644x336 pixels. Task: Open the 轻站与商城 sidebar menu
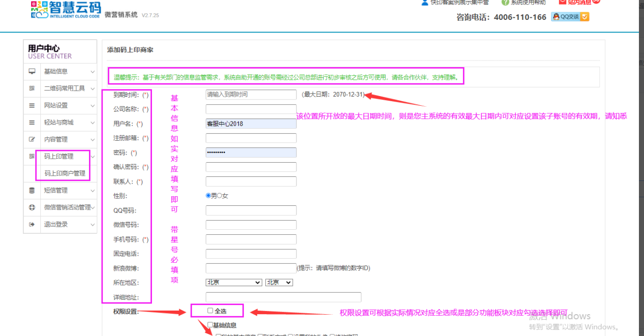pyautogui.click(x=59, y=123)
